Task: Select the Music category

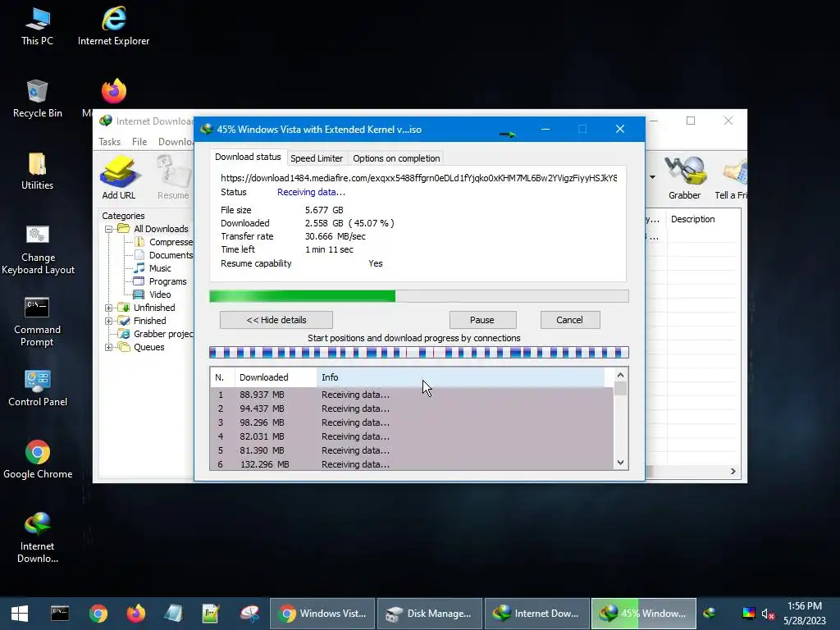Action: (x=153, y=268)
